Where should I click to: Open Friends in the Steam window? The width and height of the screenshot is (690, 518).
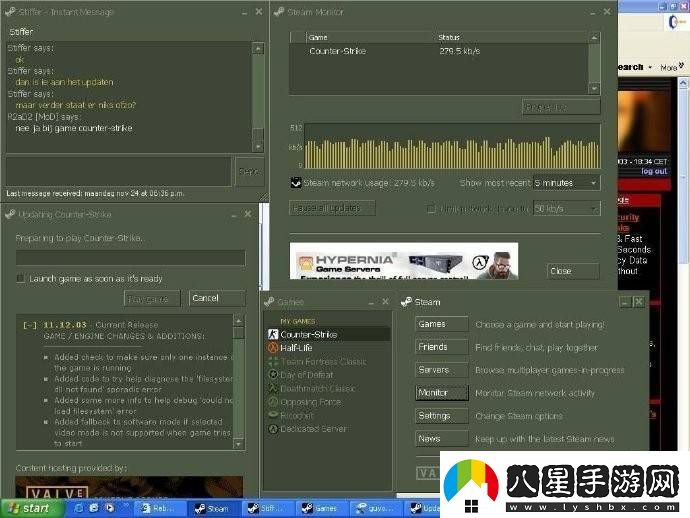click(x=441, y=347)
